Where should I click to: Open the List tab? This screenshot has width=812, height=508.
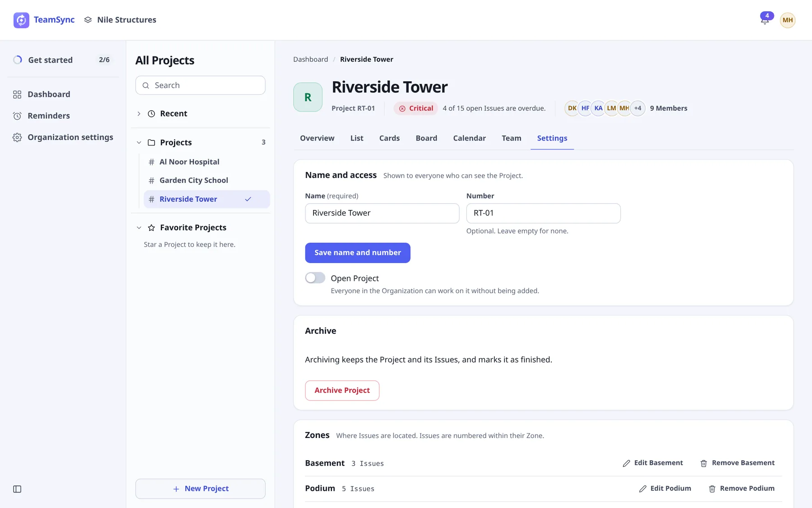point(357,138)
